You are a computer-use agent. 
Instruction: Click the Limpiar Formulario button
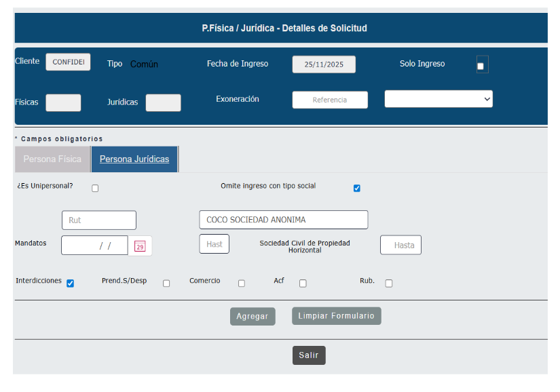(x=336, y=316)
